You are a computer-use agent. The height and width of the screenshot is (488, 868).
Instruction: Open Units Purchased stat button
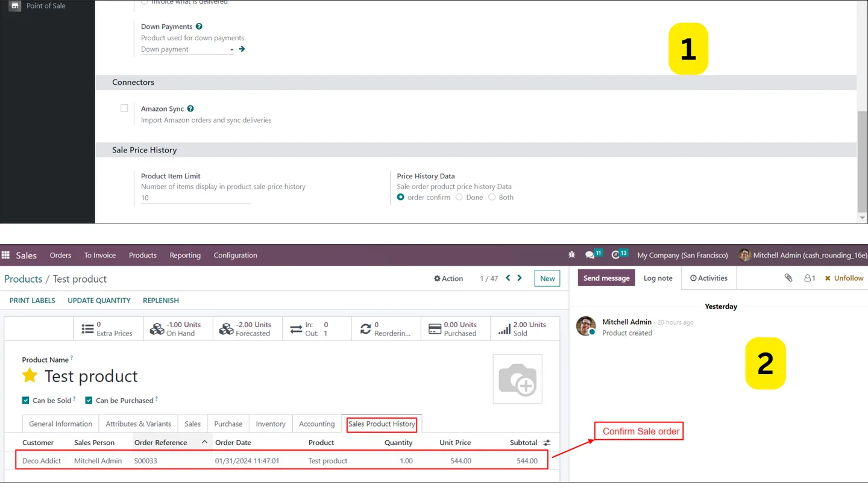point(455,329)
